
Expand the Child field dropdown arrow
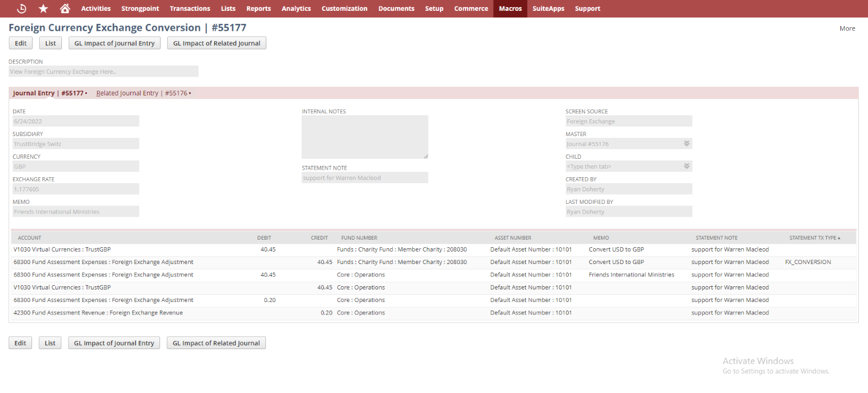click(686, 166)
